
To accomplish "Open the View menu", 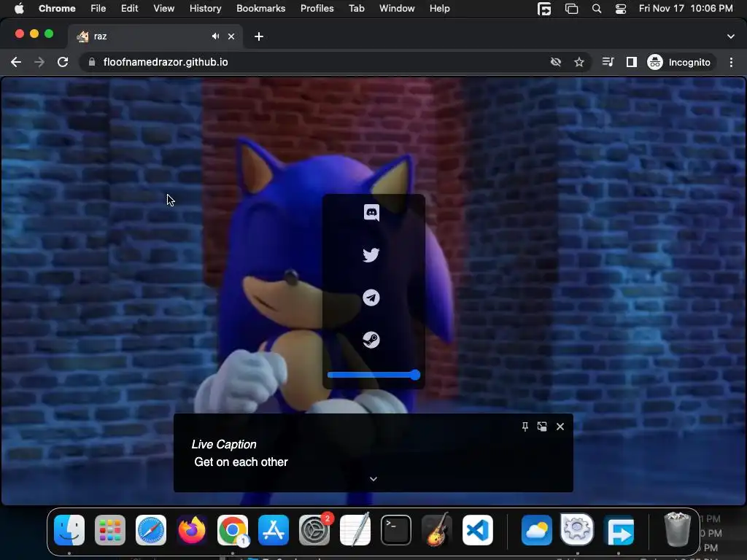I will (164, 9).
